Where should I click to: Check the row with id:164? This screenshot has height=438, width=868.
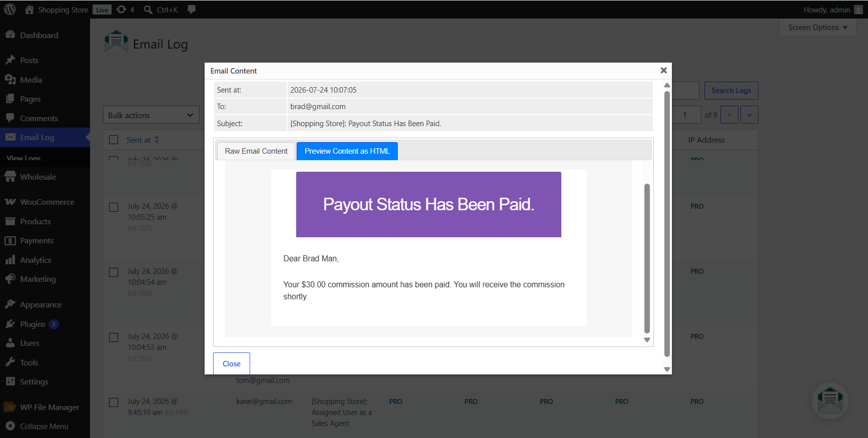114,402
